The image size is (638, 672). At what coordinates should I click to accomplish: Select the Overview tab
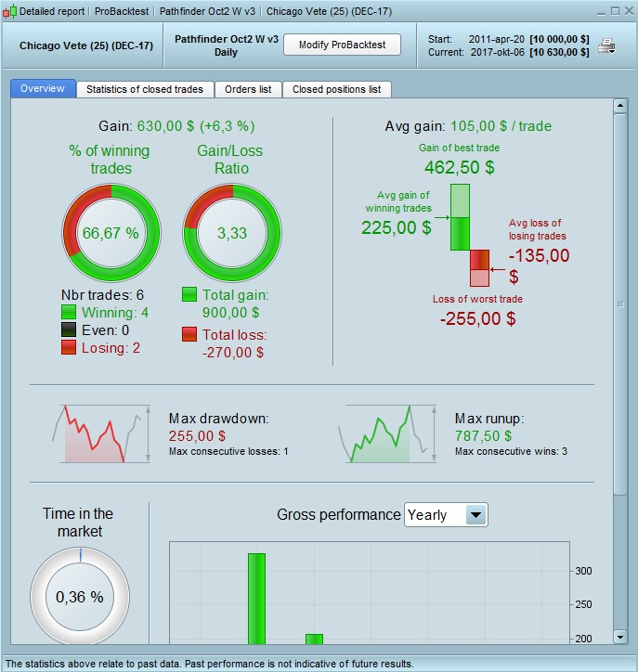43,88
